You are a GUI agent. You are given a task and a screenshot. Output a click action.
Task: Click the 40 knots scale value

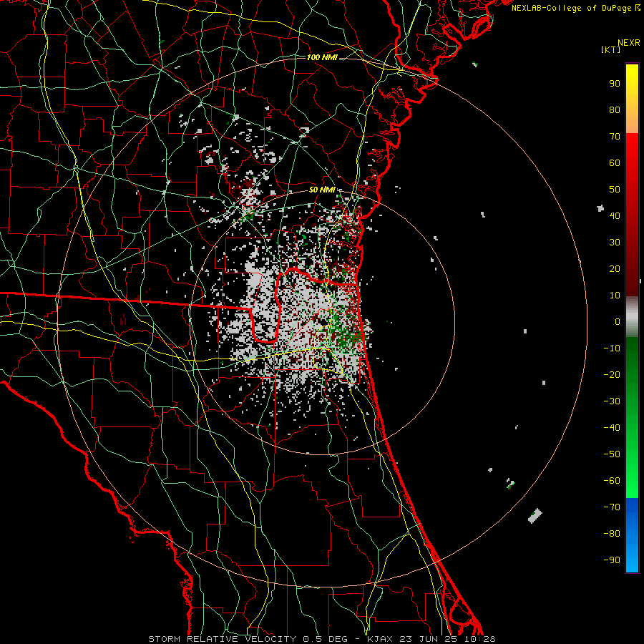[x=615, y=215]
